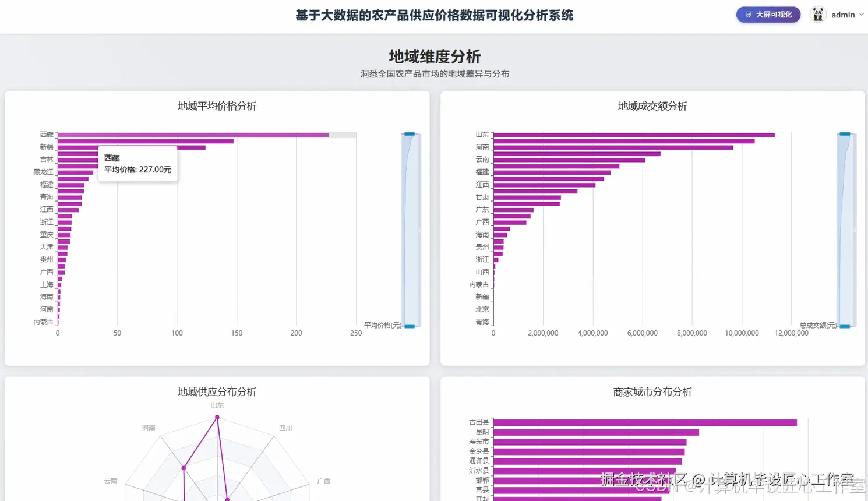Click the 云南 axis label on radar chart

[111, 481]
